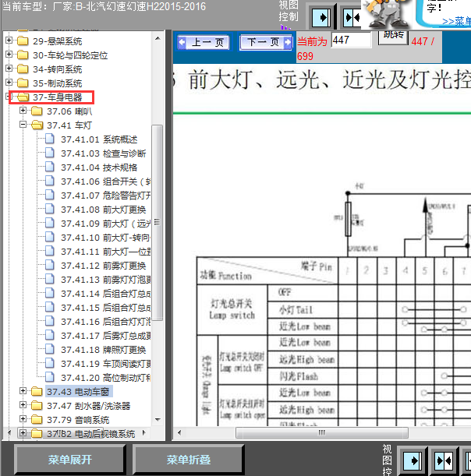Open document 37.41.14 后组合灯总成
This screenshot has height=476, width=471.
(105, 294)
